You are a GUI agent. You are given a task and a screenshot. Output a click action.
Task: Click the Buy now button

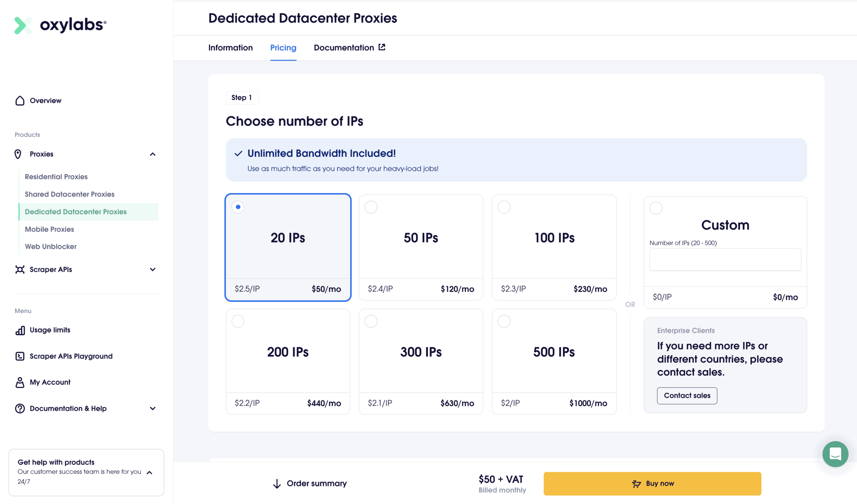click(652, 484)
